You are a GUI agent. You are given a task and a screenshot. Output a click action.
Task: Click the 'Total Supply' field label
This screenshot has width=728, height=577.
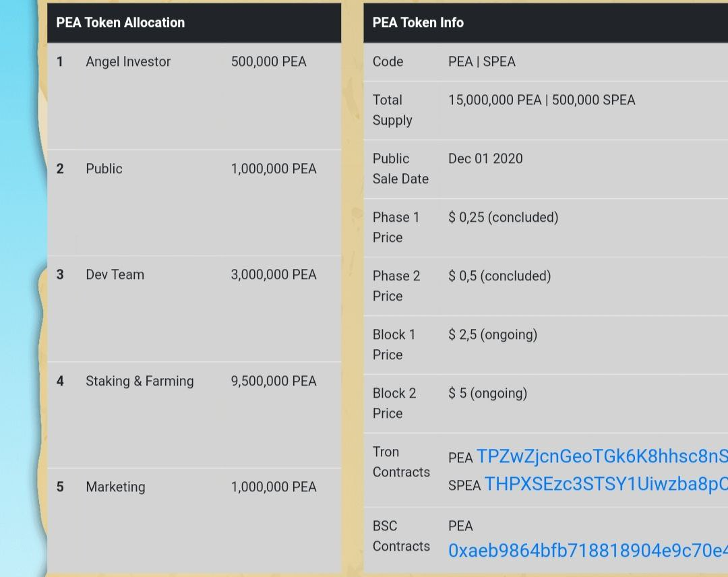pyautogui.click(x=392, y=110)
